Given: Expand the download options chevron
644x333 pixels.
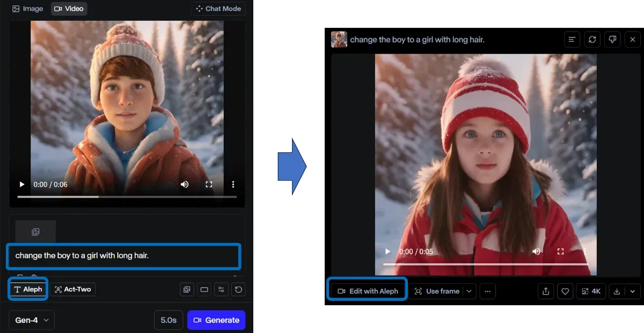Looking at the screenshot, I should coord(633,291).
